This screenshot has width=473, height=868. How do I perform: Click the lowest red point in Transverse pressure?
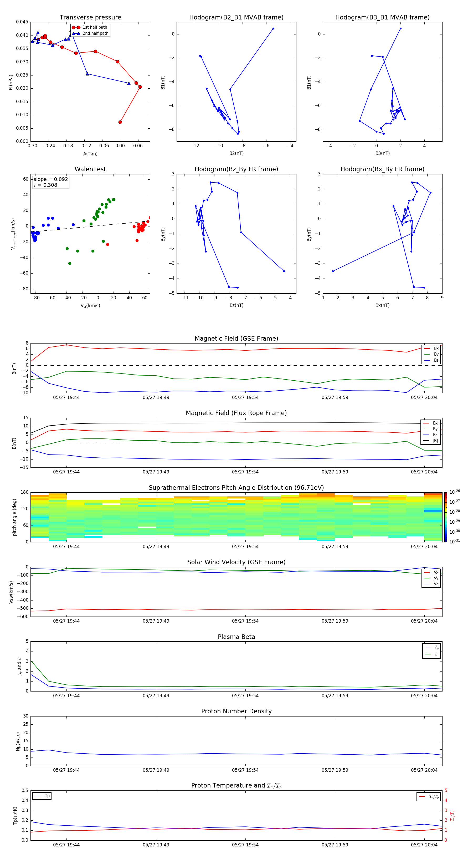[120, 122]
